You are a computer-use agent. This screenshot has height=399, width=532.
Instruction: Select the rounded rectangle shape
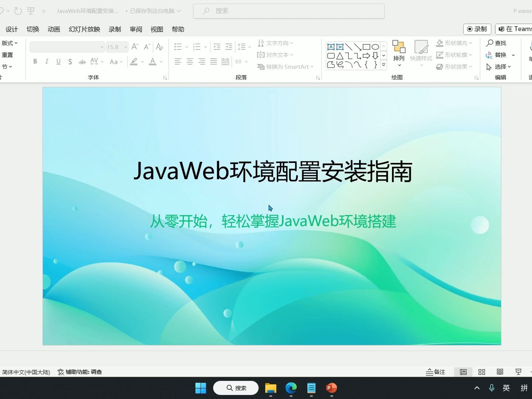[x=331, y=56]
